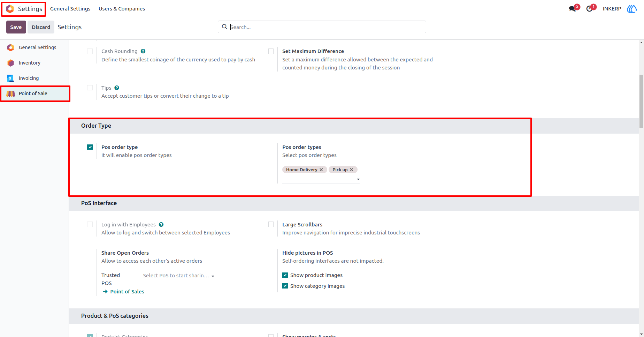This screenshot has width=644, height=337.
Task: Follow the Point of Sales link
Action: [127, 292]
